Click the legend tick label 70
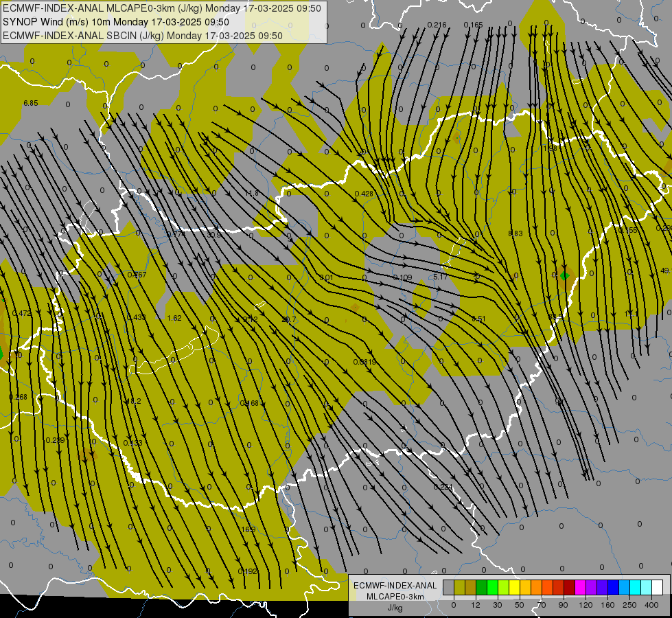 tap(542, 605)
